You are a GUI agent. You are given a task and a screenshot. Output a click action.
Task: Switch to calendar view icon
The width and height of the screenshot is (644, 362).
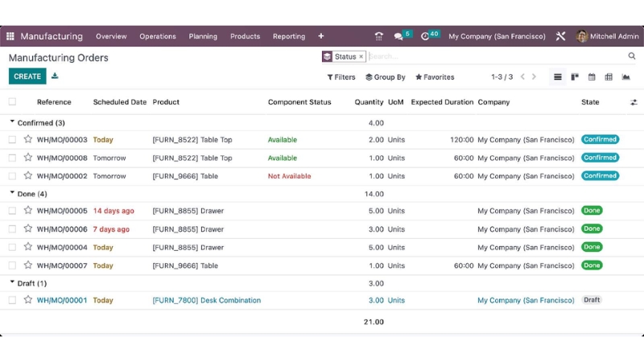(592, 77)
